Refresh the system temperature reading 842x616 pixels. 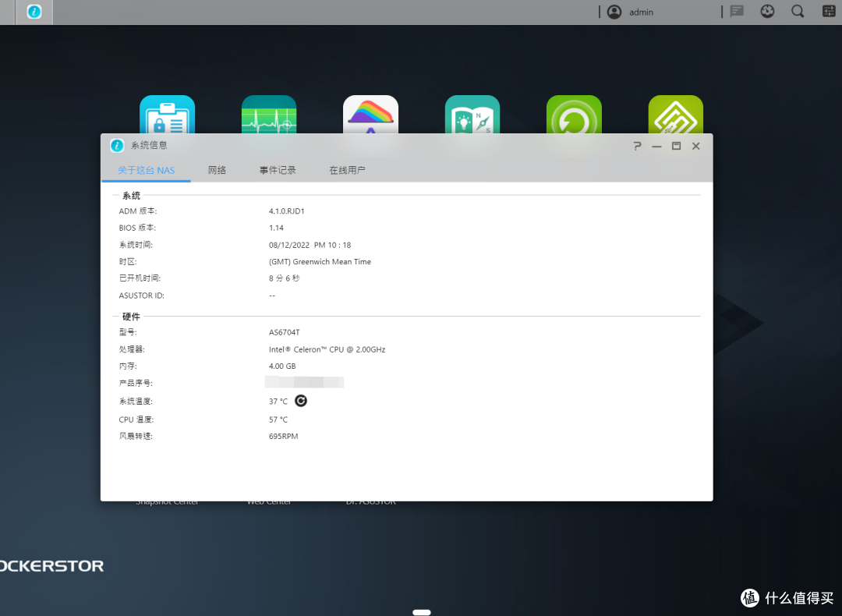tap(301, 401)
